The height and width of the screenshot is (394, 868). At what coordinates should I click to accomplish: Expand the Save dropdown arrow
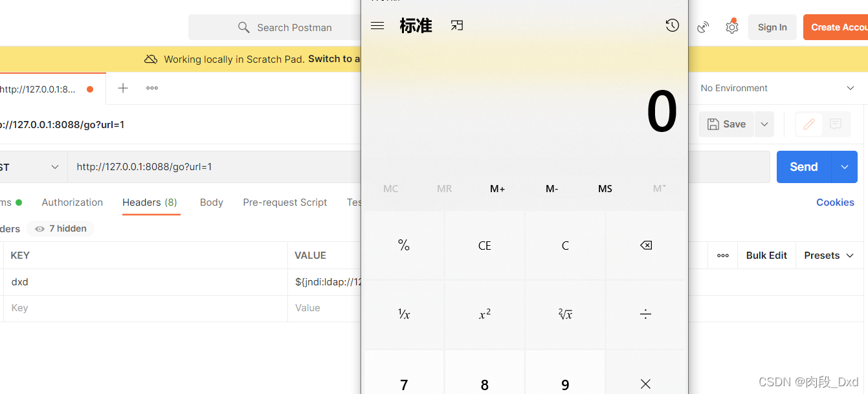[x=764, y=124]
